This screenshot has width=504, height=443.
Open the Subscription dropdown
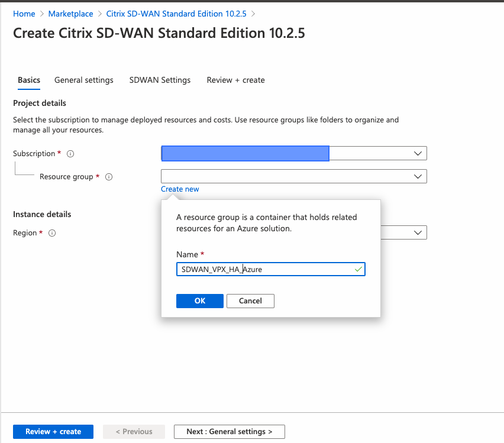(294, 153)
